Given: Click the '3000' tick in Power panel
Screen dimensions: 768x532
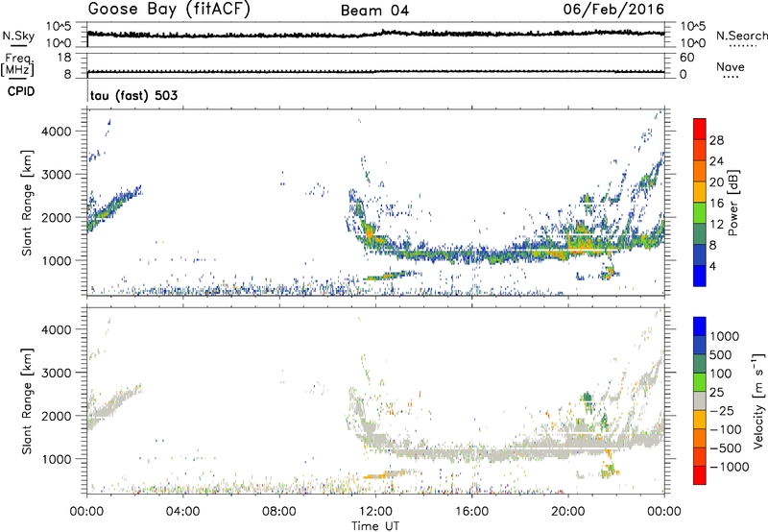Looking at the screenshot, I should point(57,175).
